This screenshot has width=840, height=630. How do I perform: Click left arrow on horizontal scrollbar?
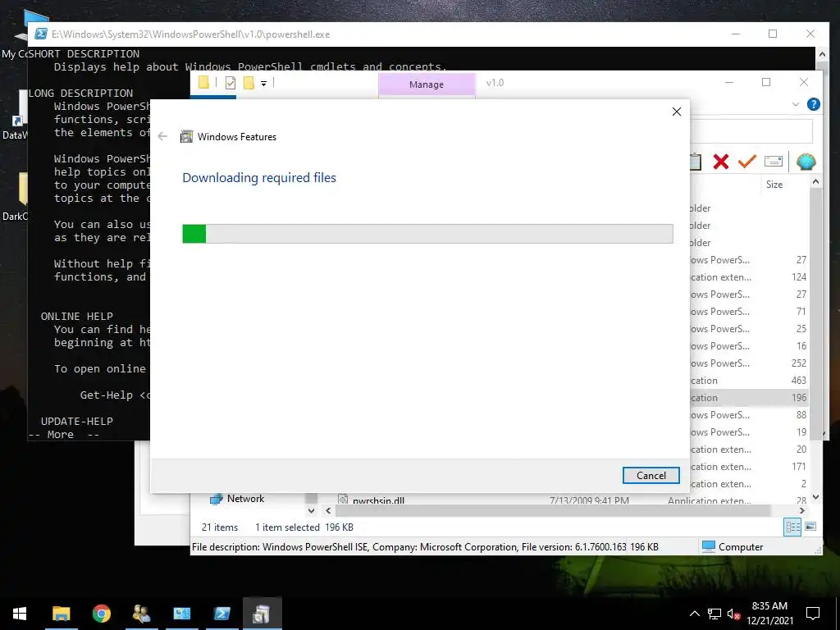(x=328, y=510)
